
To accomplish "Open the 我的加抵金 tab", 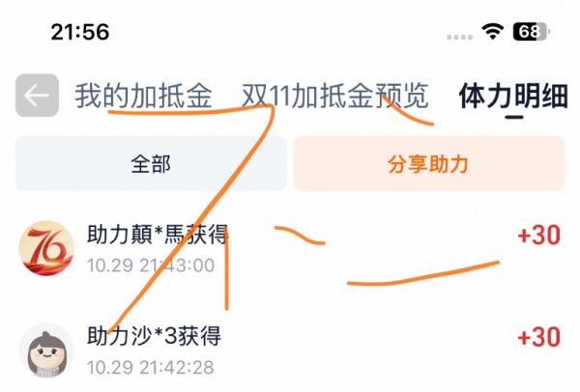I will click(143, 96).
